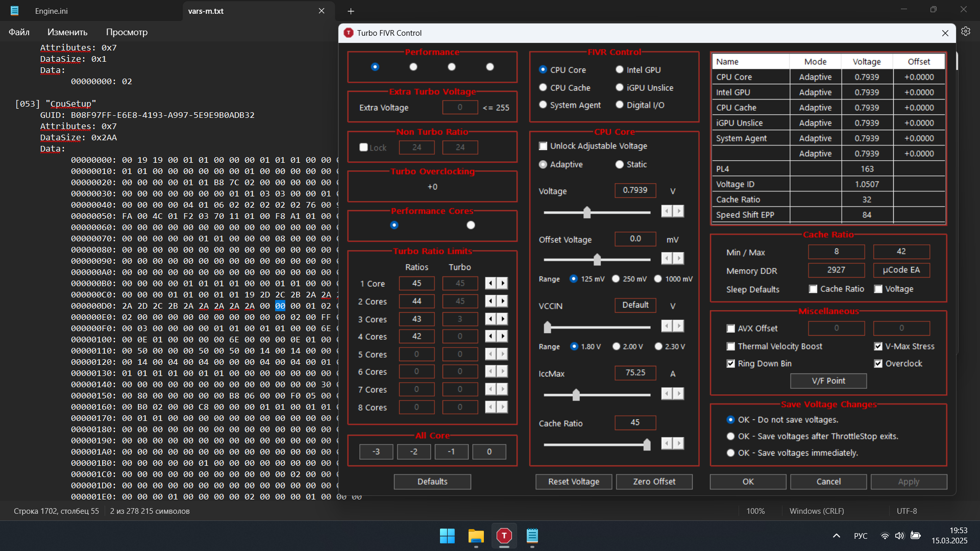
Task: Click the μCode EA button
Action: [x=901, y=270]
